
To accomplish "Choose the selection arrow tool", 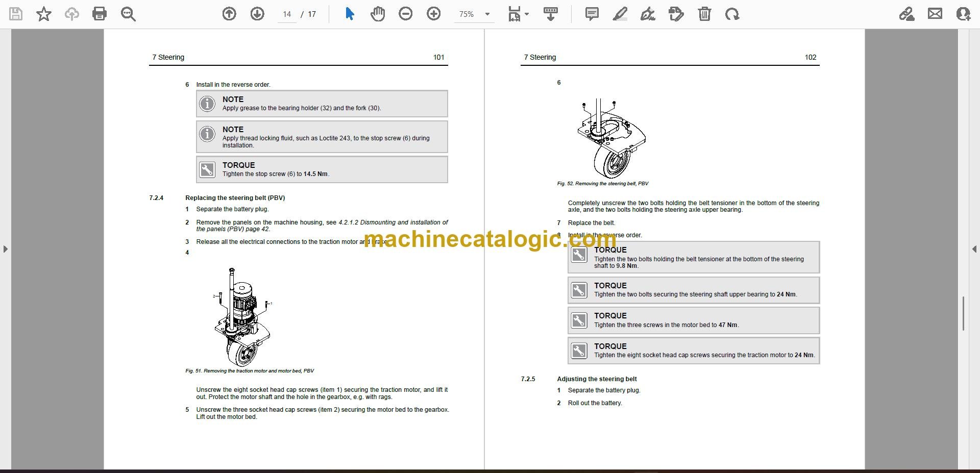I will pyautogui.click(x=350, y=14).
